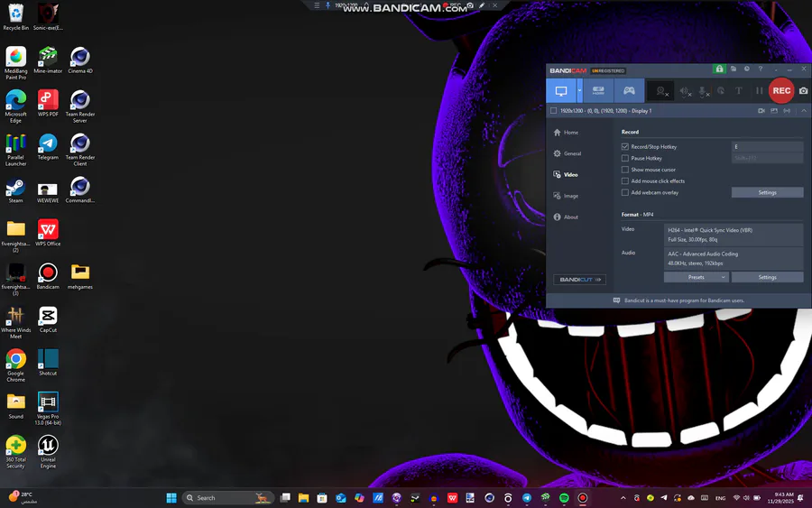Image resolution: width=812 pixels, height=508 pixels.
Task: Open scheduled recording clock icon
Action: click(x=747, y=69)
